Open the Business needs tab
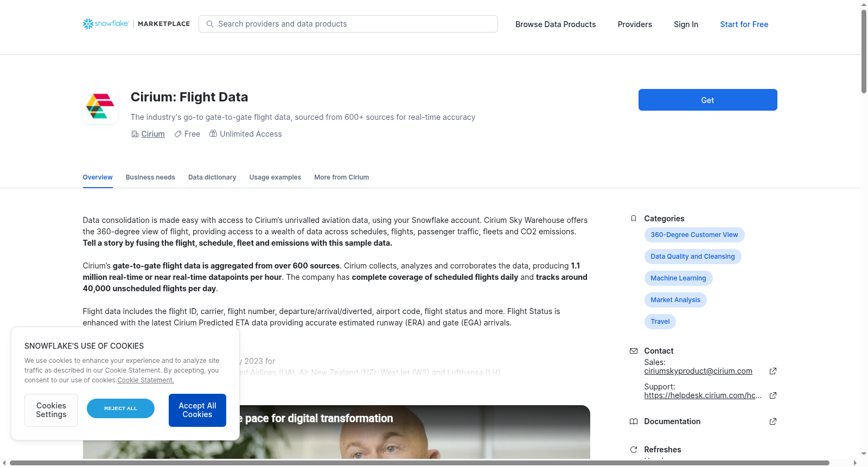 [x=150, y=177]
